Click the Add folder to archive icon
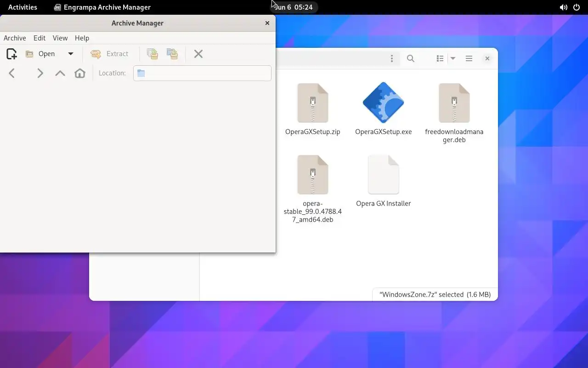Viewport: 588px width, 368px height. (x=172, y=54)
